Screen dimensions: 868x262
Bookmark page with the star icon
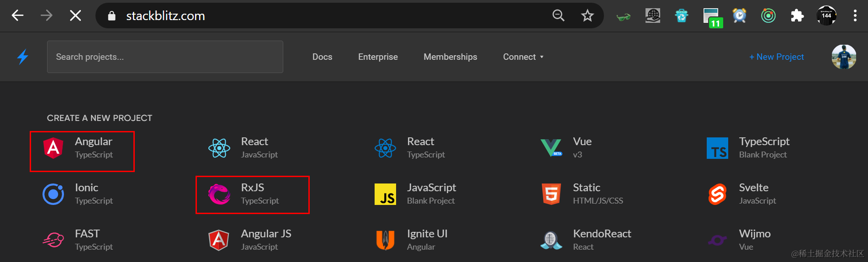[x=587, y=16]
